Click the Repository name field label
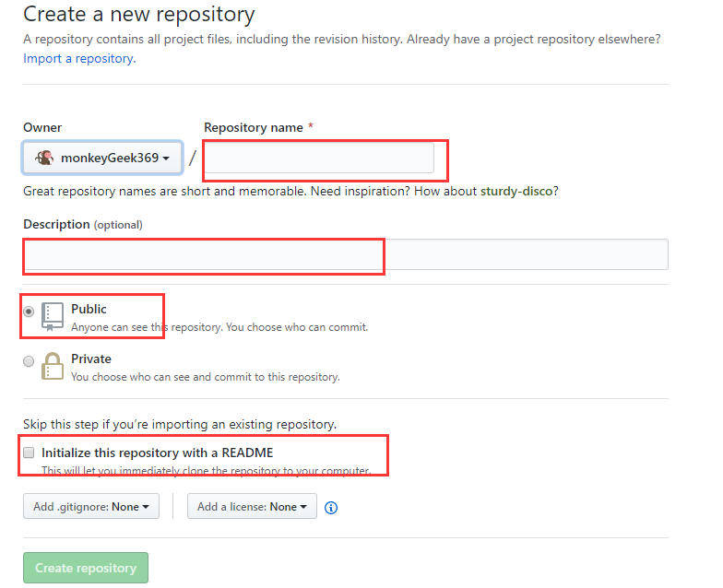The width and height of the screenshot is (723, 588). [254, 127]
